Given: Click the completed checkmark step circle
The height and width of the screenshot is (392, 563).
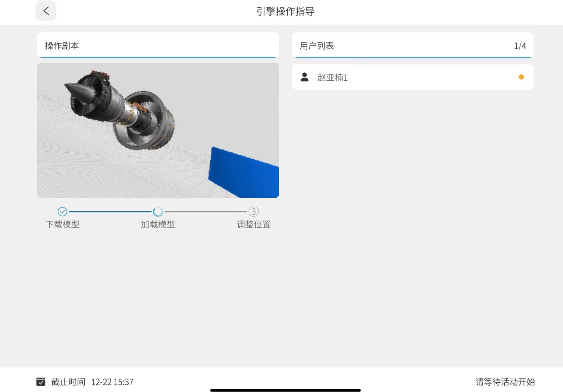Looking at the screenshot, I should 62,211.
